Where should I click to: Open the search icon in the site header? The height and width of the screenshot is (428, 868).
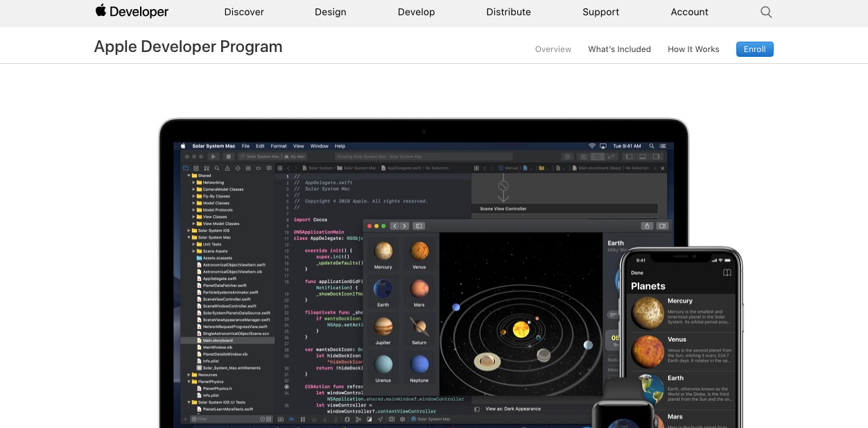[766, 12]
